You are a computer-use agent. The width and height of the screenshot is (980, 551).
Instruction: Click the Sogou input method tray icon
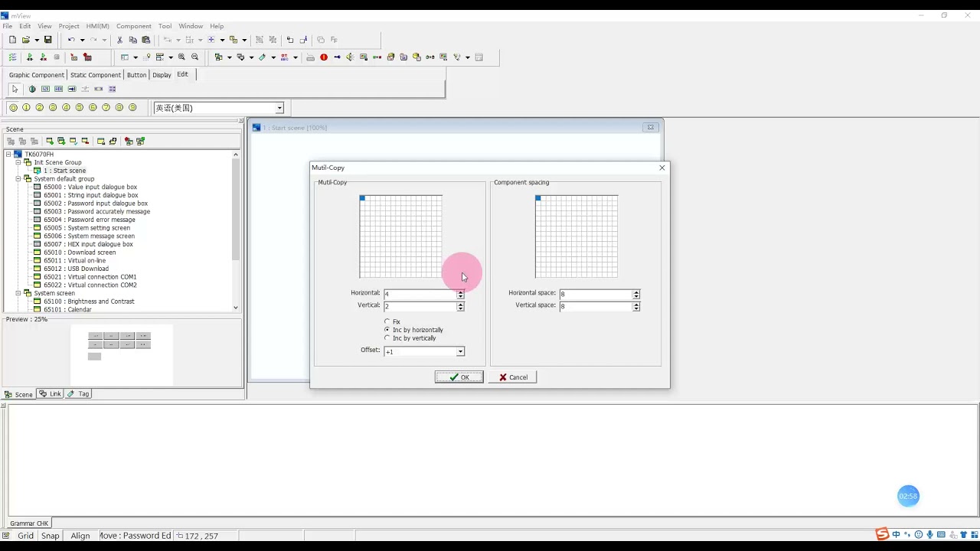tap(882, 534)
